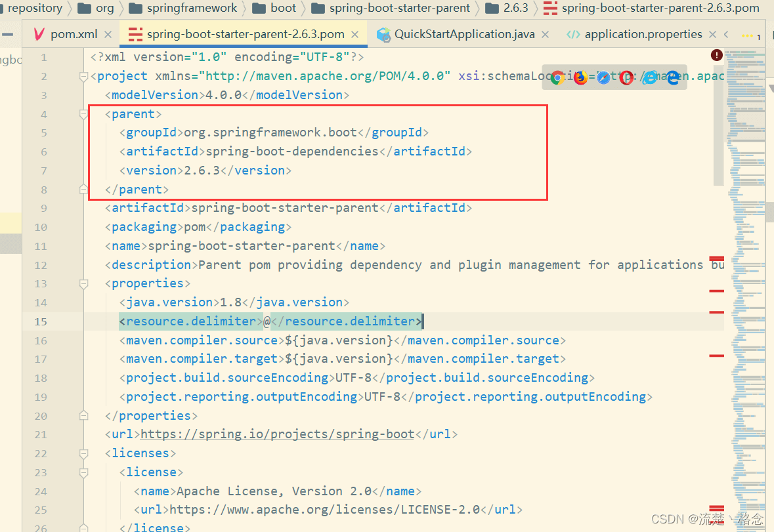Collapse the license block fold on line 23
774x532 pixels.
(x=83, y=473)
